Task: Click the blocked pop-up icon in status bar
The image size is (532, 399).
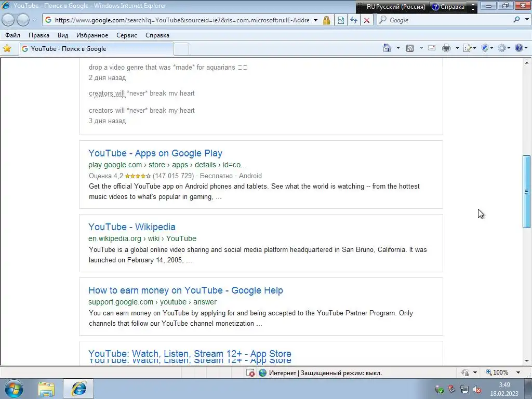Action: coord(250,373)
